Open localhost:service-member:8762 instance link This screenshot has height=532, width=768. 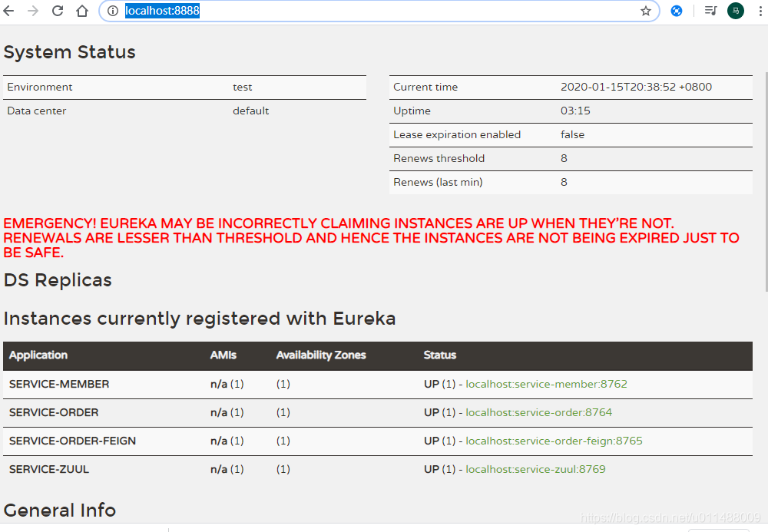point(546,384)
